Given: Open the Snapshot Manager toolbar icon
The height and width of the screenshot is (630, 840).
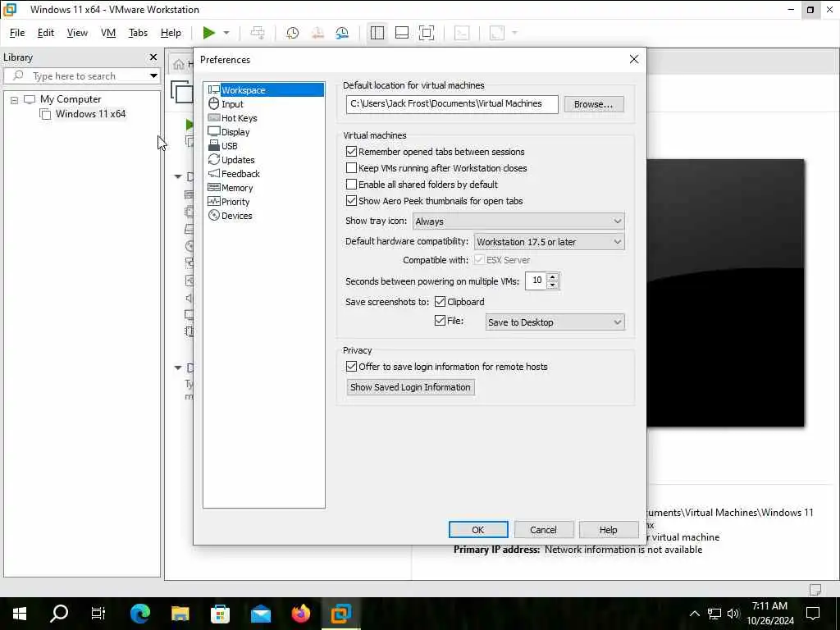Looking at the screenshot, I should pyautogui.click(x=342, y=33).
